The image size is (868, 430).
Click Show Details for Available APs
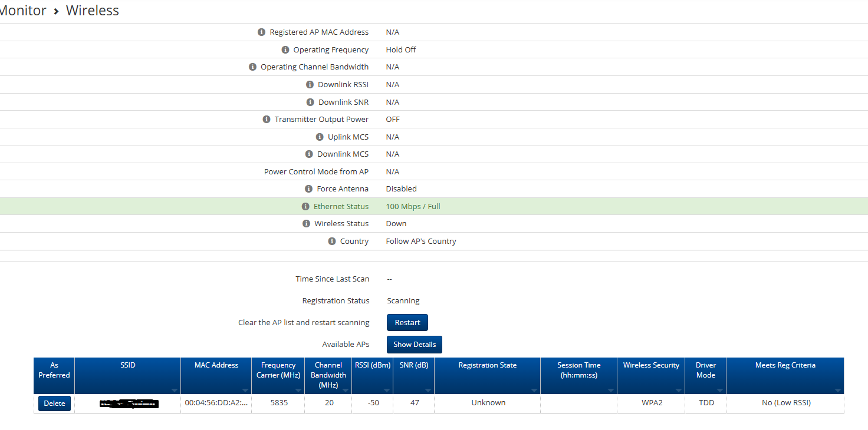(415, 345)
